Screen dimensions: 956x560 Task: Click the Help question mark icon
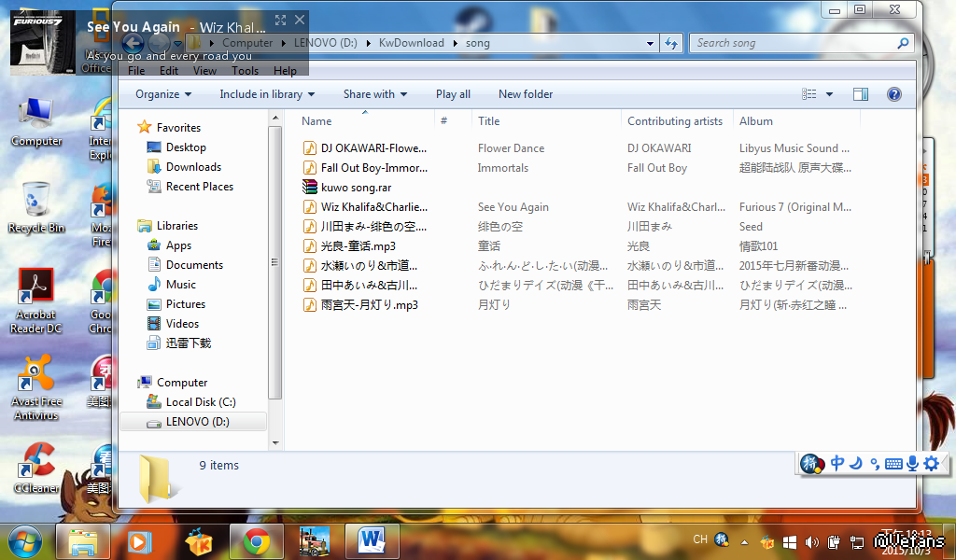coord(893,94)
